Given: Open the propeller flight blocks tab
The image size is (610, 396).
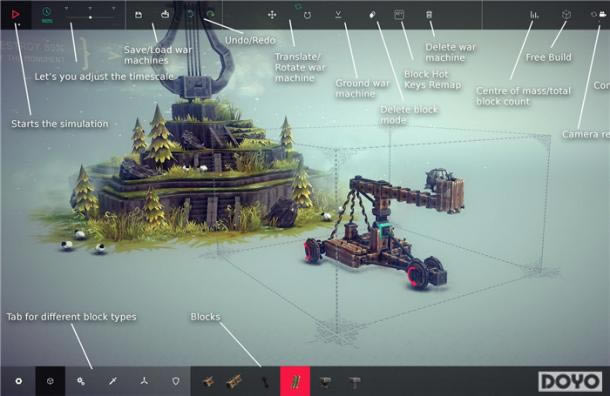Looking at the screenshot, I should pos(144,381).
